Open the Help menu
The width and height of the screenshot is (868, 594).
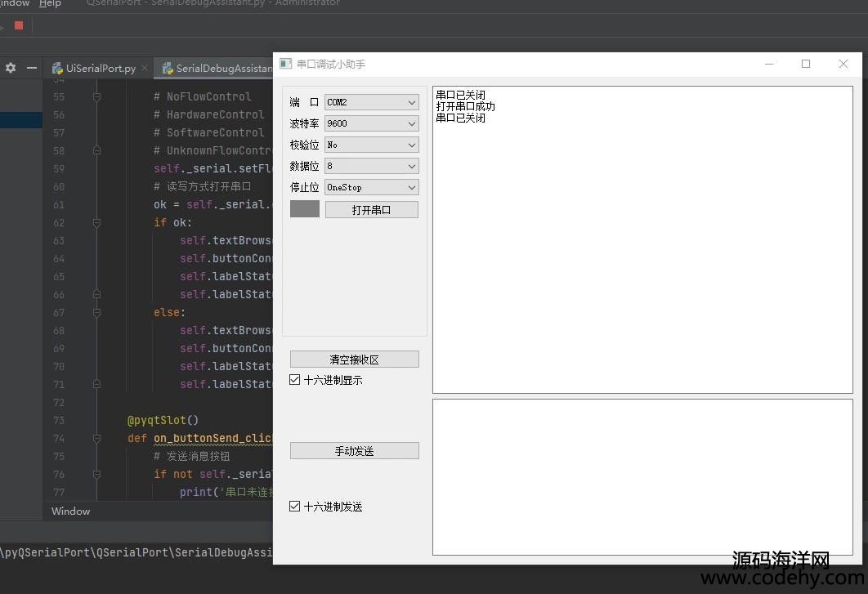50,4
